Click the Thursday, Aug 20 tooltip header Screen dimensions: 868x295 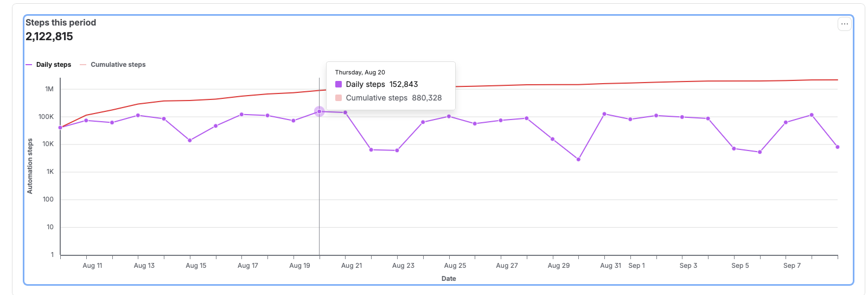point(360,72)
